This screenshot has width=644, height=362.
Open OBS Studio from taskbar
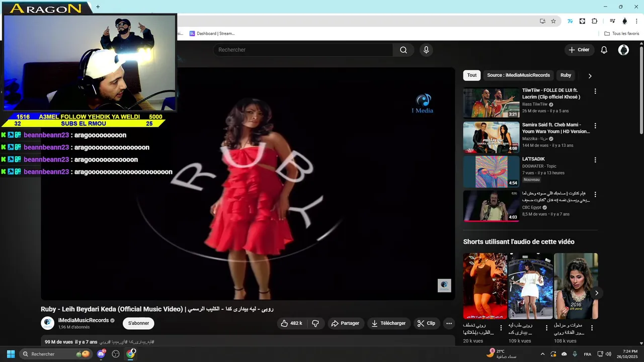116,354
